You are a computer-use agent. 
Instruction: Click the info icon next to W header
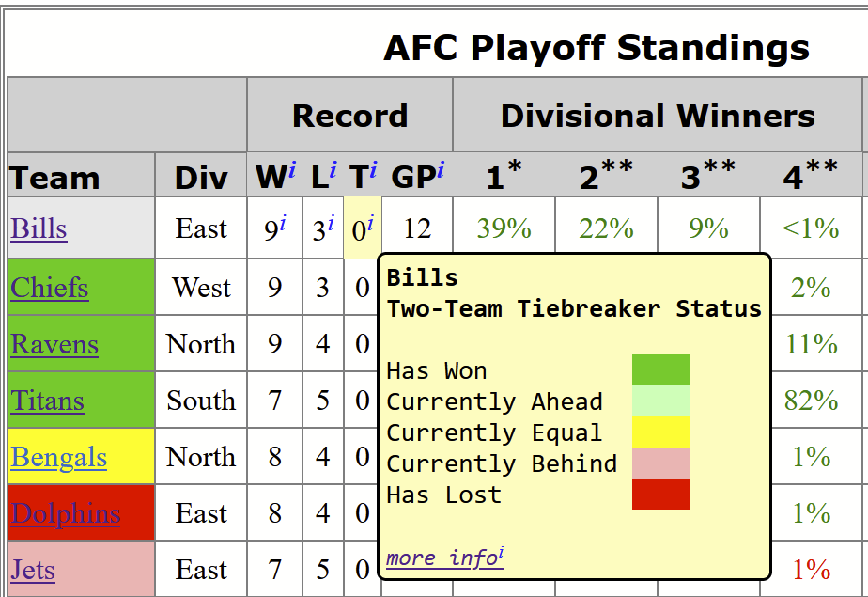point(292,168)
